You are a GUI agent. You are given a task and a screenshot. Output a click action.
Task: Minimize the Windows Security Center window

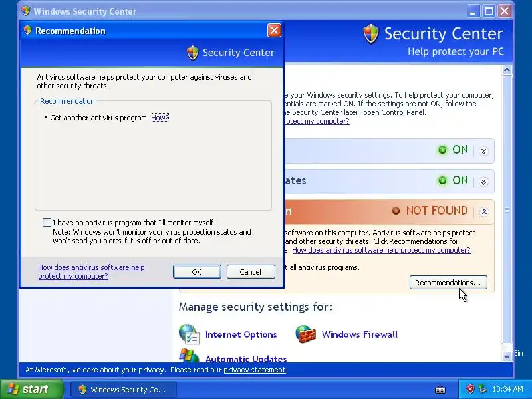[473, 11]
